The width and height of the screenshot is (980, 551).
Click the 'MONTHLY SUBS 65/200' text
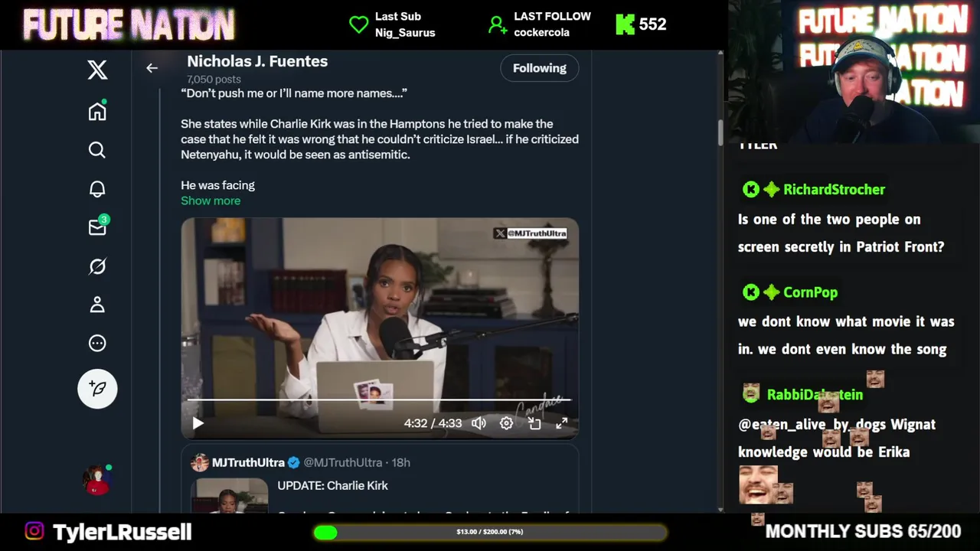pos(863,531)
